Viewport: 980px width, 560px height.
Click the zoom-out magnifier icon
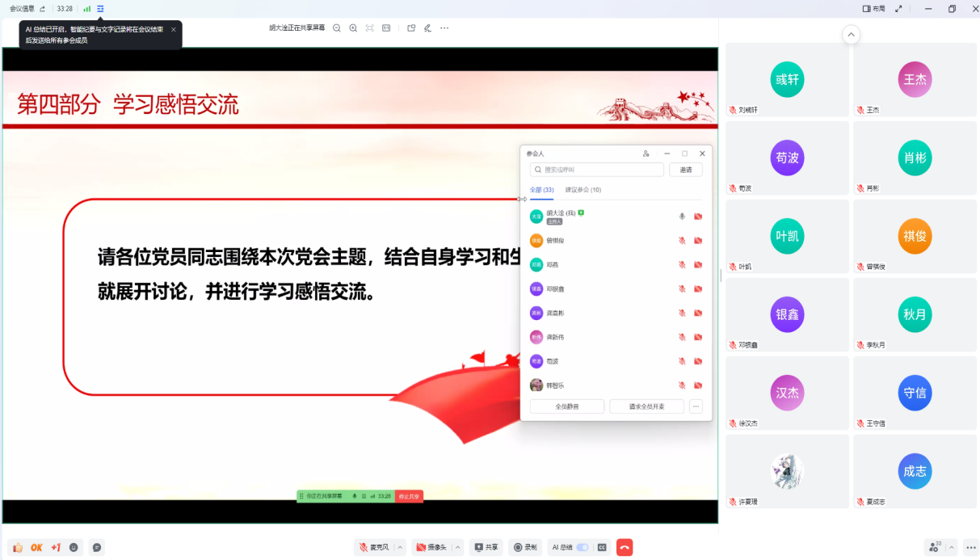tap(337, 27)
